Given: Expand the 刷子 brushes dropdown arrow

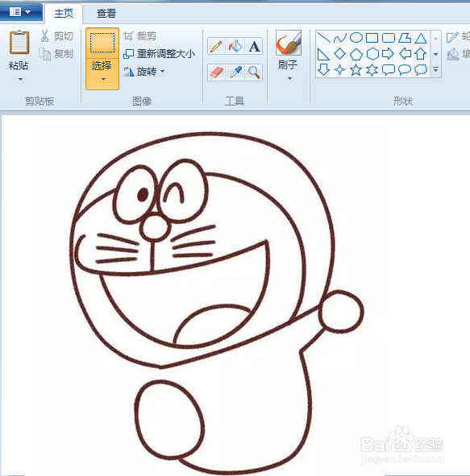Looking at the screenshot, I should [x=289, y=79].
